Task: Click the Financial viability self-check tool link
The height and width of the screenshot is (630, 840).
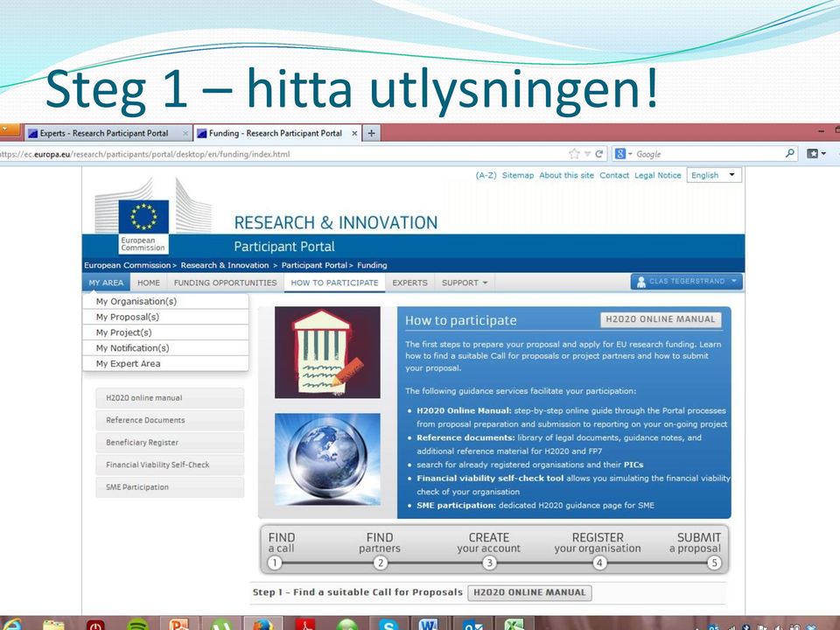Action: 490,478
